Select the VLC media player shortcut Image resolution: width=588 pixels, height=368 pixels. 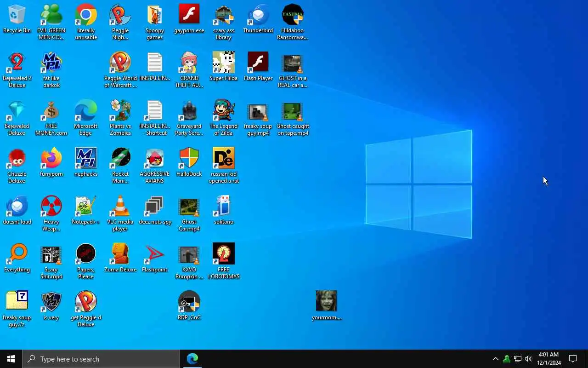pos(120,207)
